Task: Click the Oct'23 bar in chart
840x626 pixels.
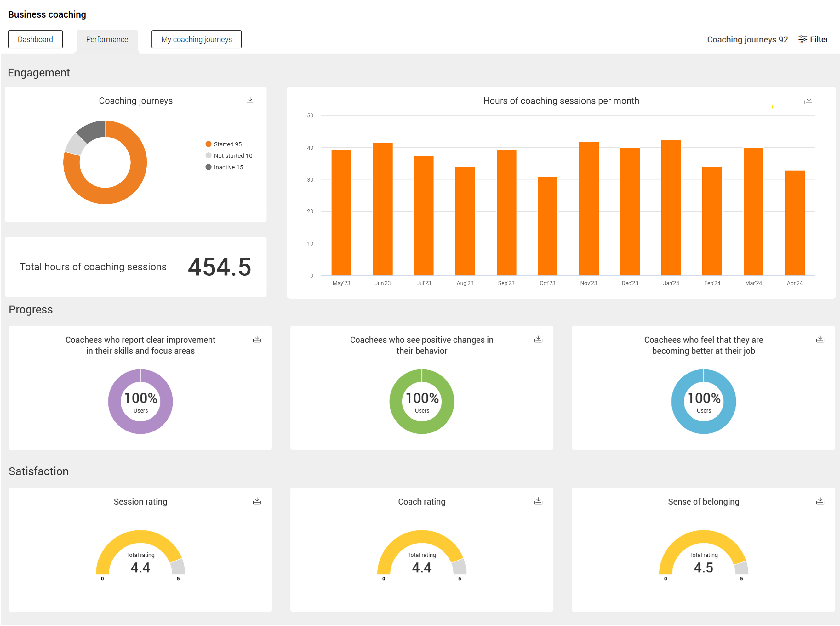Action: point(547,226)
